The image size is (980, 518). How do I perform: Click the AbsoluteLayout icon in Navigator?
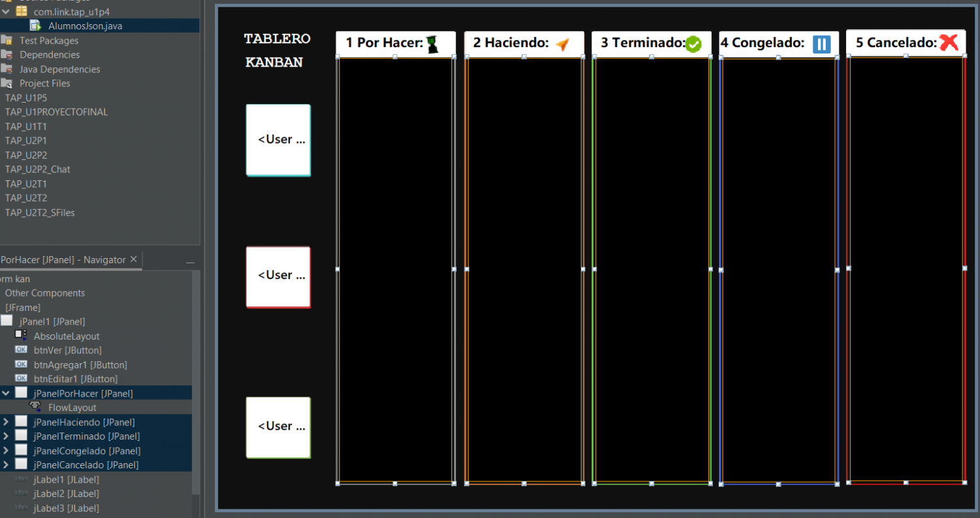point(21,336)
